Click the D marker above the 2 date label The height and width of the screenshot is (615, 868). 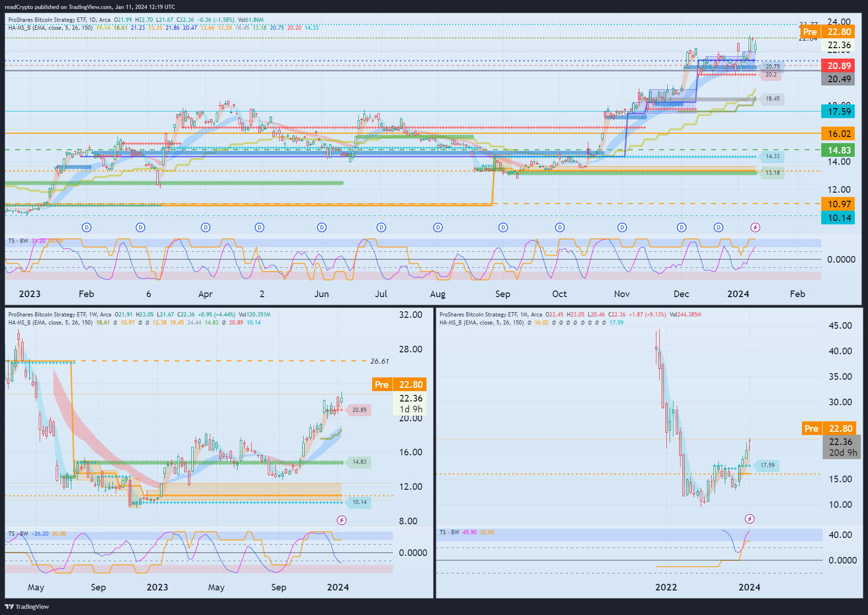(x=259, y=228)
